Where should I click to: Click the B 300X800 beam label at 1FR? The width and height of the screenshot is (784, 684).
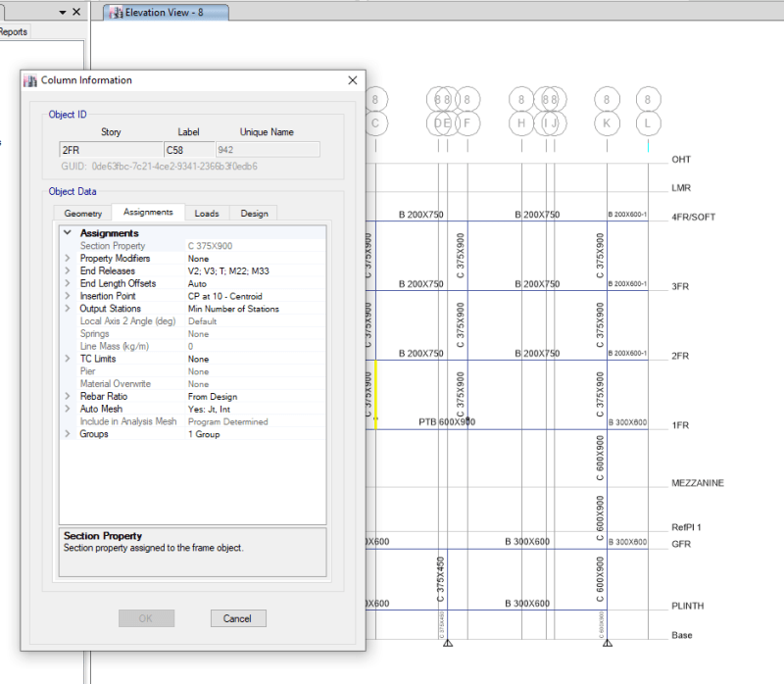pyautogui.click(x=627, y=422)
